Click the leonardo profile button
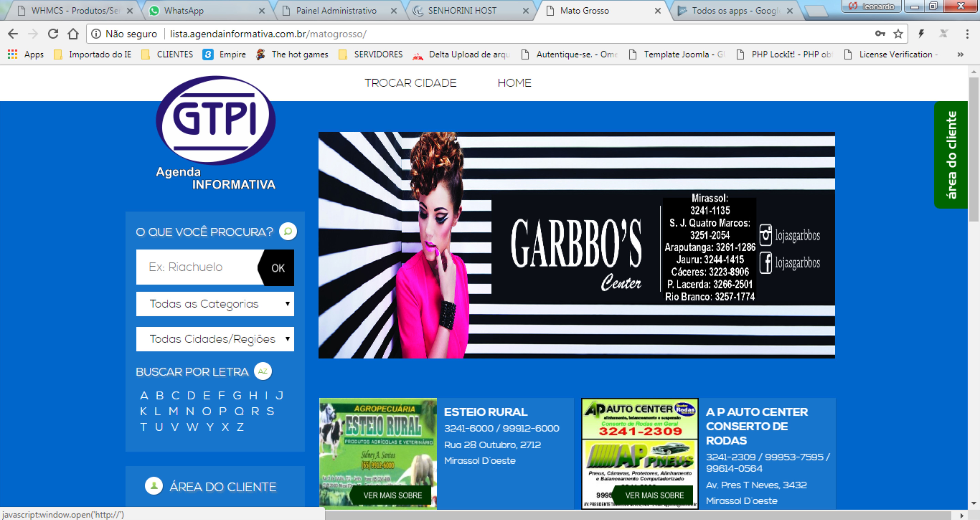Image resolution: width=980 pixels, height=520 pixels. [x=871, y=7]
